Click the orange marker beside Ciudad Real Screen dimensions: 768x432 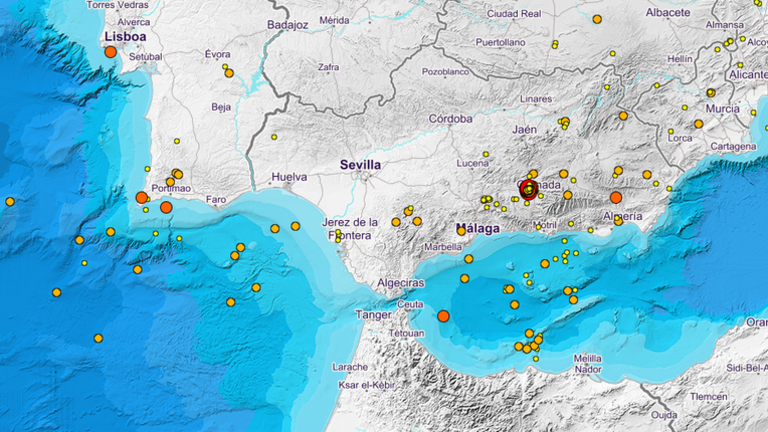point(597,19)
